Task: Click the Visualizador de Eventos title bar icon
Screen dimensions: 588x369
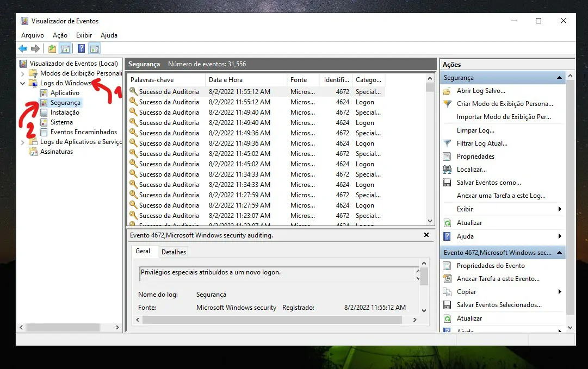Action: [x=25, y=21]
